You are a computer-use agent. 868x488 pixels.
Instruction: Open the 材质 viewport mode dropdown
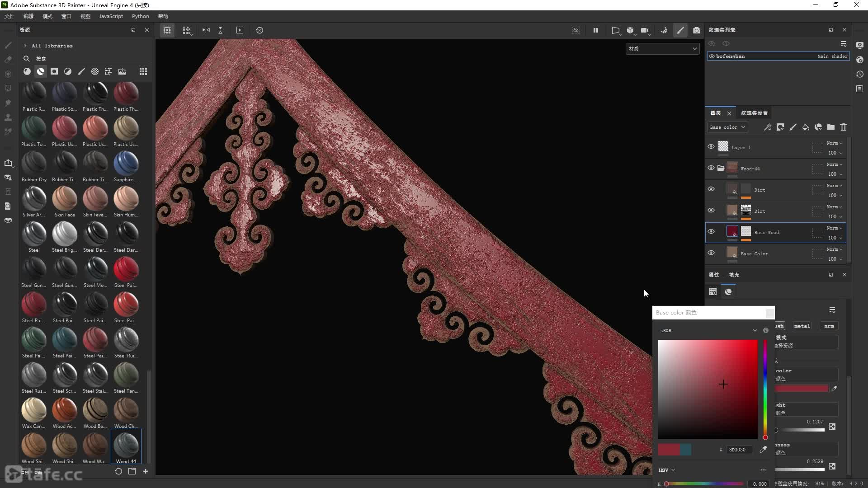(x=662, y=49)
